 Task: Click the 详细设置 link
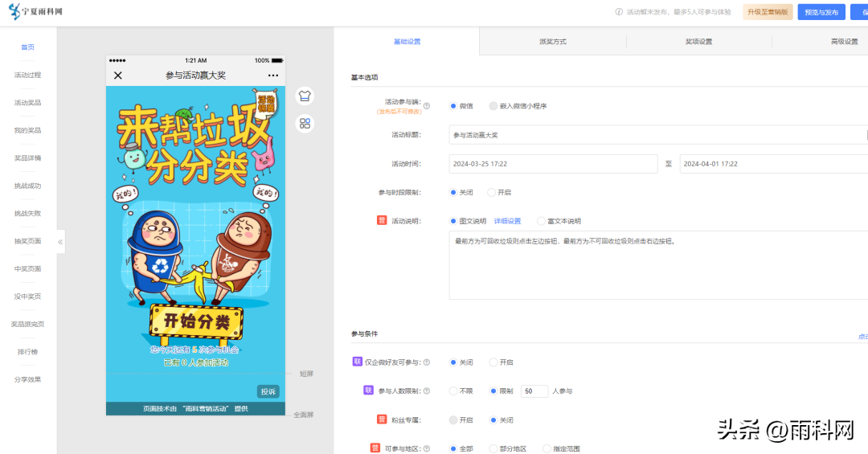pos(507,221)
